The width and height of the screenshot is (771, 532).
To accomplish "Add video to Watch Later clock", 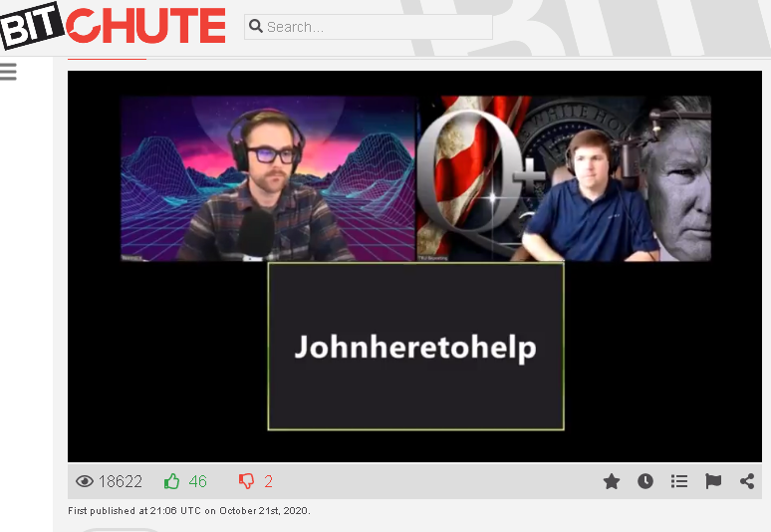I will tap(645, 481).
